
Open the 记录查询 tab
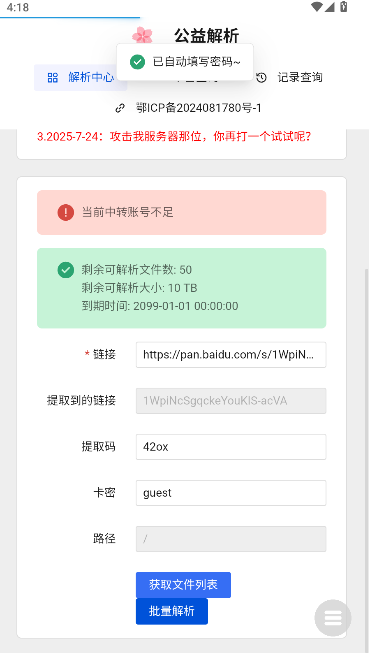click(290, 77)
